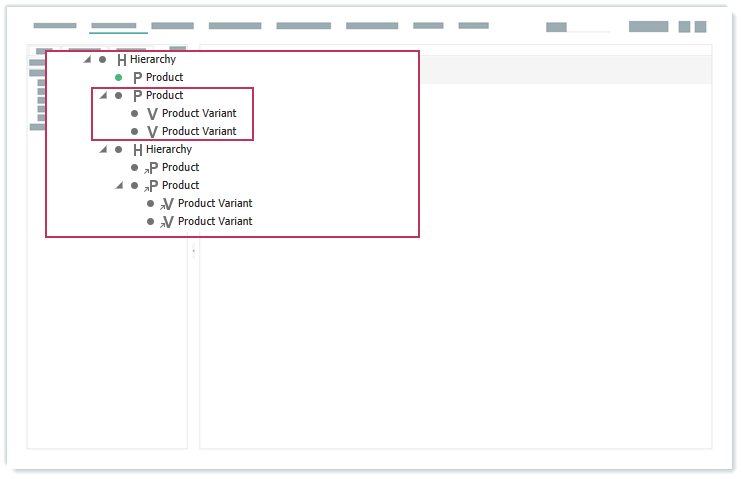Click the V icon of the first unlinked Product Variant
Screen dimensions: 742x479
tap(152, 114)
